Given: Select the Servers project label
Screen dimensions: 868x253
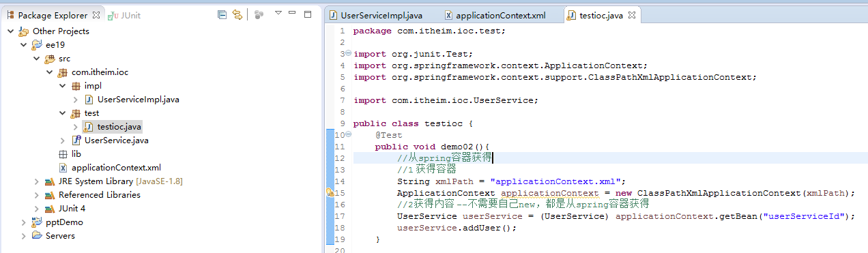Looking at the screenshot, I should tap(60, 236).
